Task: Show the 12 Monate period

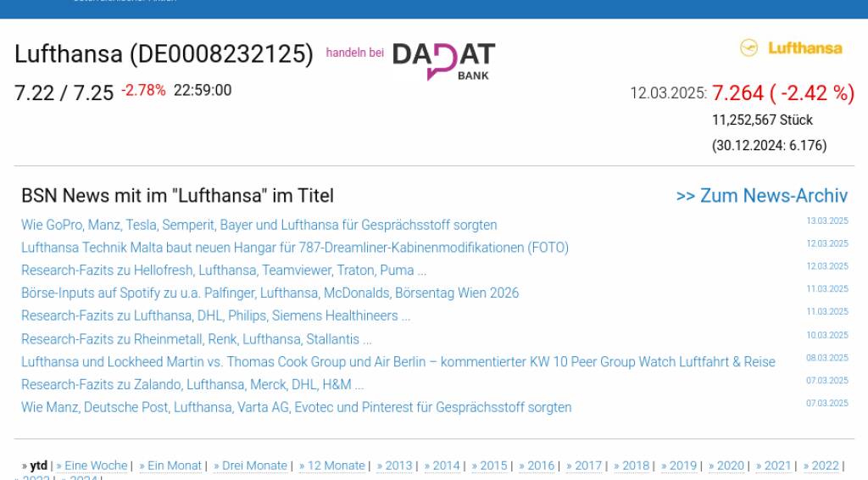Action: tap(332, 466)
